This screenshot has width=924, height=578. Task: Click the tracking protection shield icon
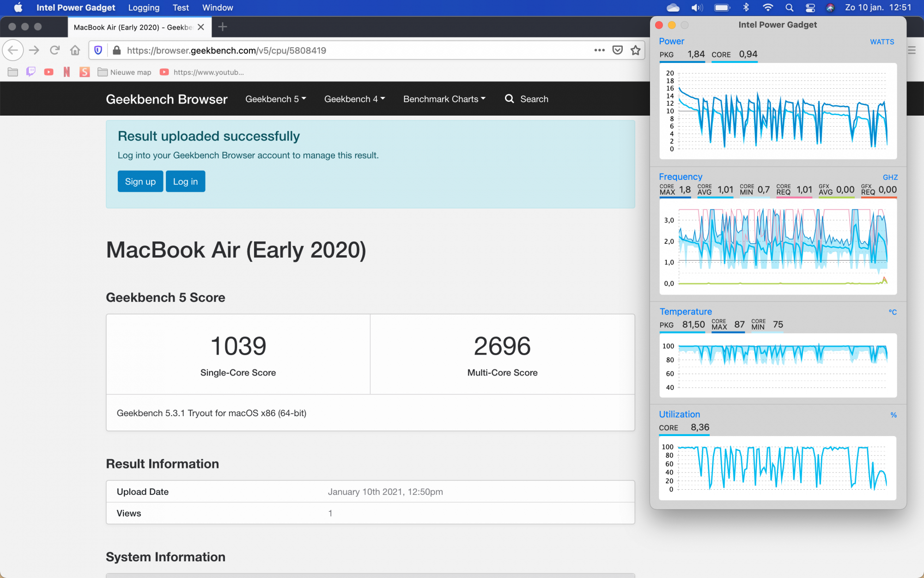click(x=98, y=50)
